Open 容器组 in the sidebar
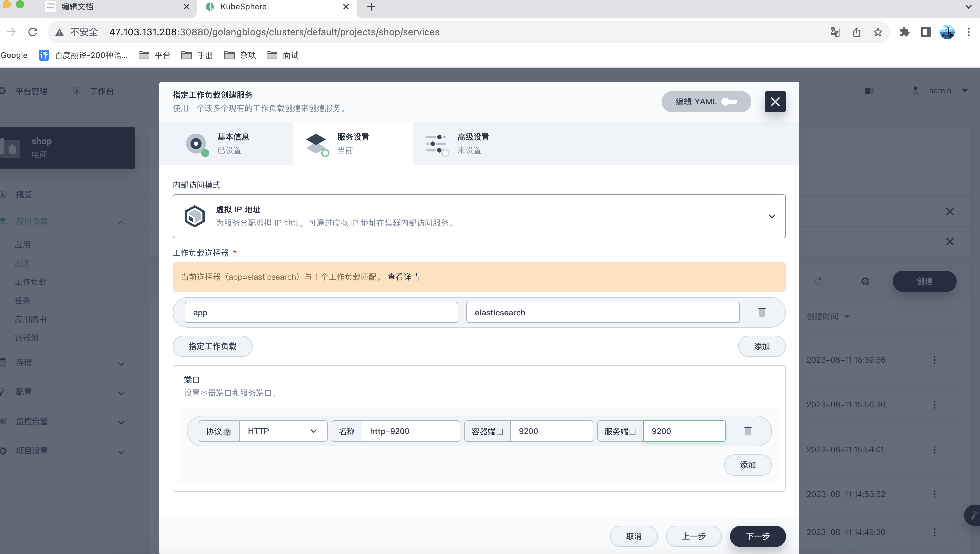980x554 pixels. [27, 337]
